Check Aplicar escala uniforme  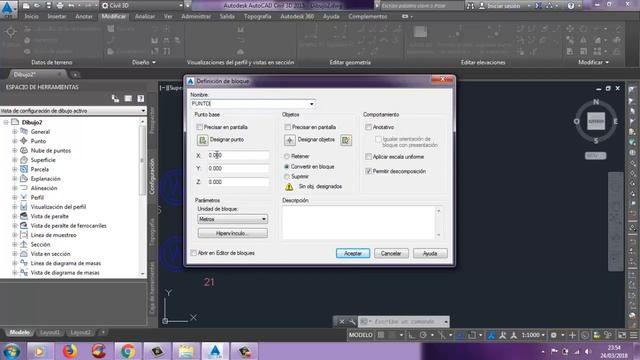[369, 156]
